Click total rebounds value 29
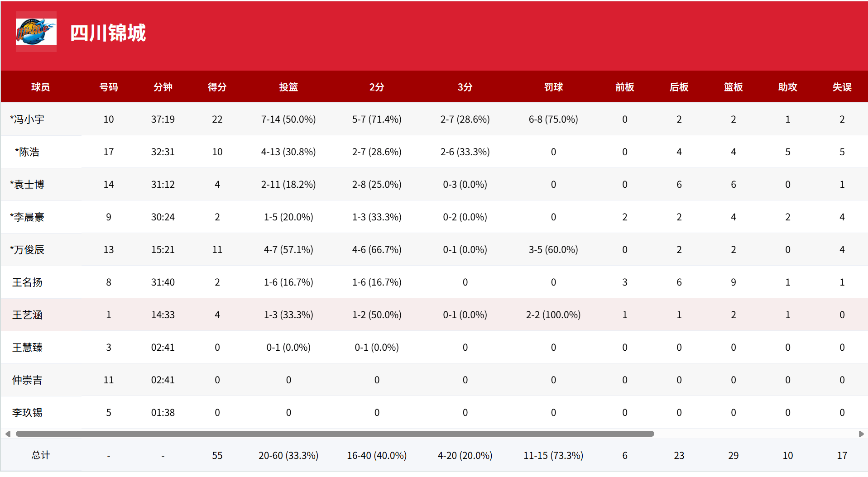The height and width of the screenshot is (477, 868). pos(734,456)
